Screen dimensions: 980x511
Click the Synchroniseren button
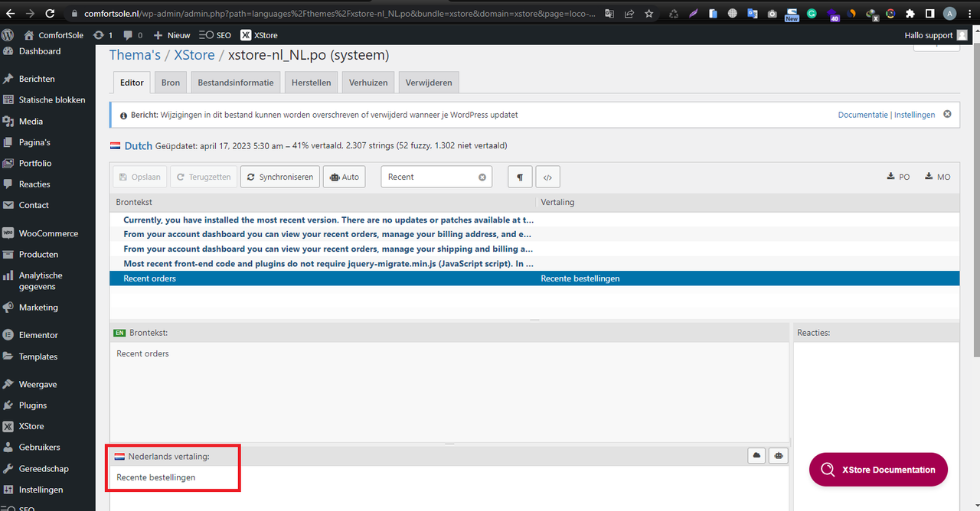tap(280, 177)
